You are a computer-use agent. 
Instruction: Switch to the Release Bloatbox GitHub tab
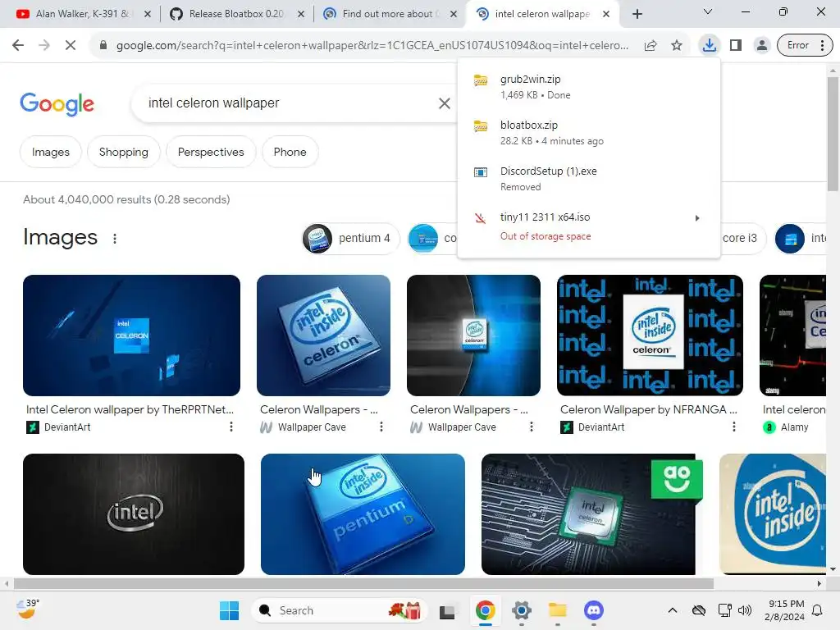coord(235,14)
